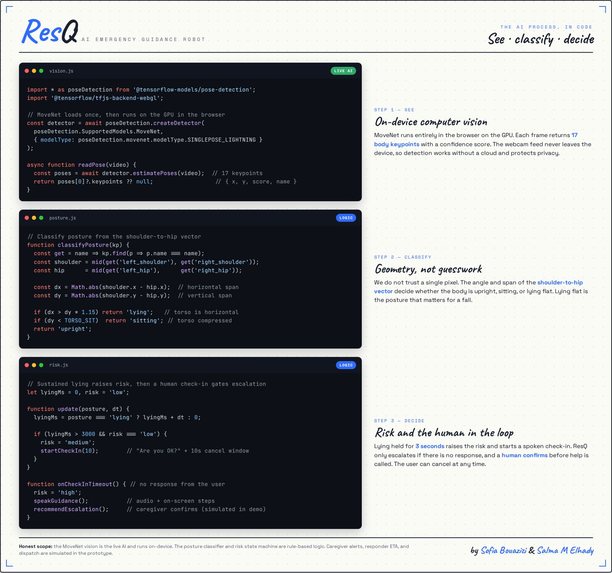Select the posture.js file name

tap(62, 218)
